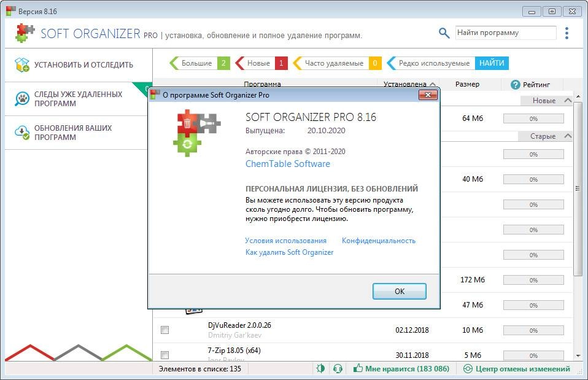This screenshot has height=380, width=588.
Task: Open the ChemTable Software link
Action: click(x=288, y=164)
